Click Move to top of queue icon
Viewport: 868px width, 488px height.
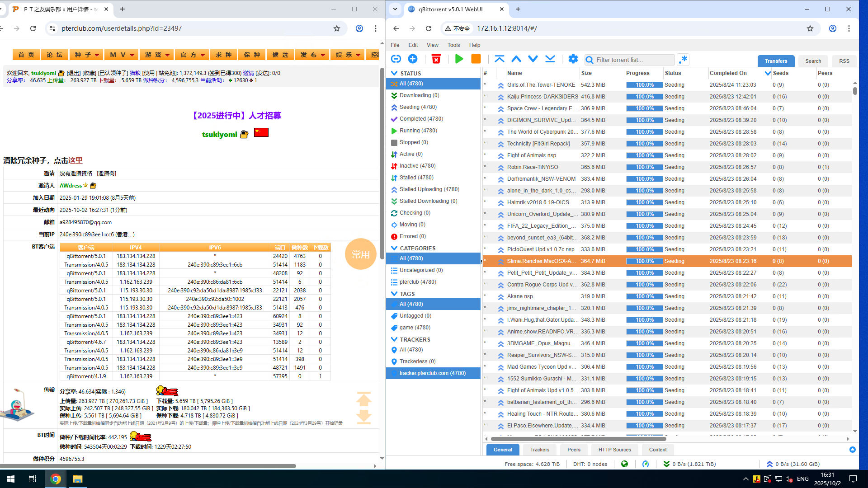pyautogui.click(x=500, y=59)
